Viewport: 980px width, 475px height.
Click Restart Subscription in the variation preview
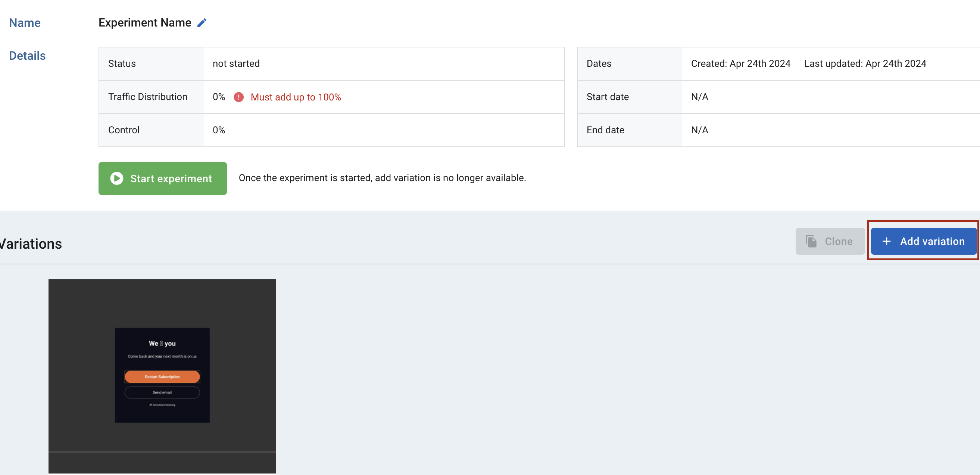point(162,376)
